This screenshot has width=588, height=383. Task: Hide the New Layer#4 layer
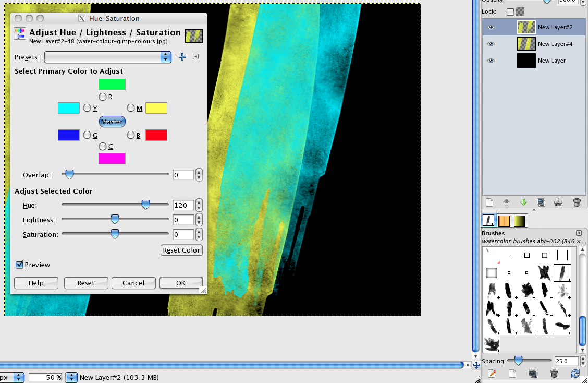tap(491, 44)
